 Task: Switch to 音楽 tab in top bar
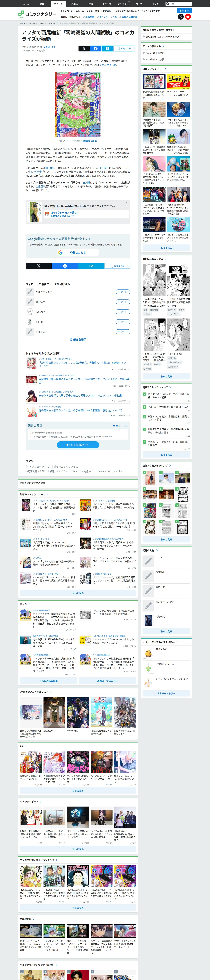pyautogui.click(x=42, y=4)
